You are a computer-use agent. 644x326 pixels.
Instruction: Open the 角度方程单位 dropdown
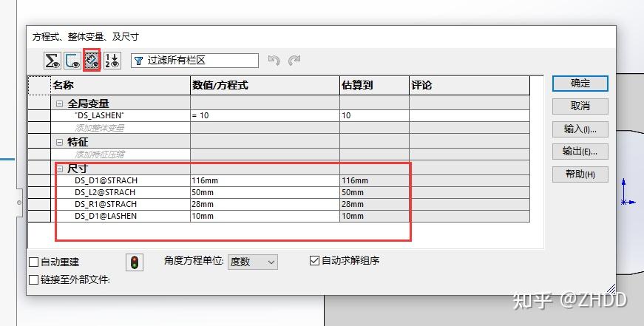click(253, 262)
